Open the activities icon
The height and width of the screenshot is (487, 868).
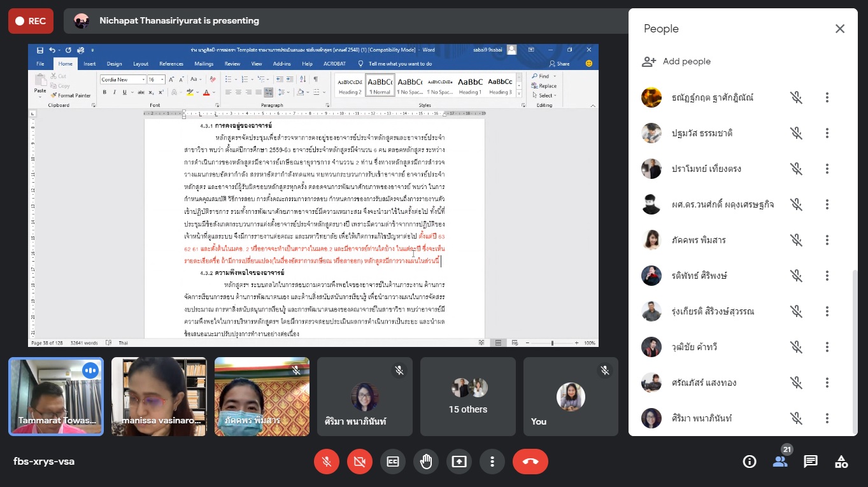[x=841, y=462]
